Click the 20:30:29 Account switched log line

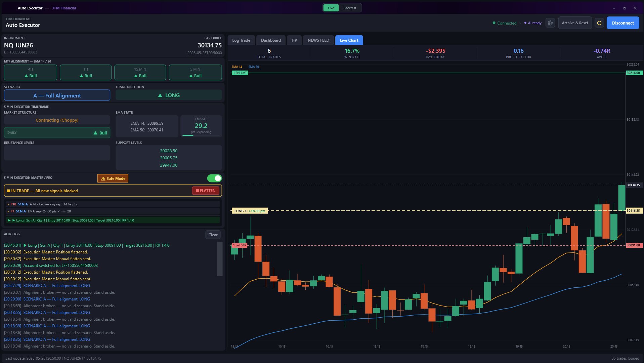pyautogui.click(x=51, y=266)
